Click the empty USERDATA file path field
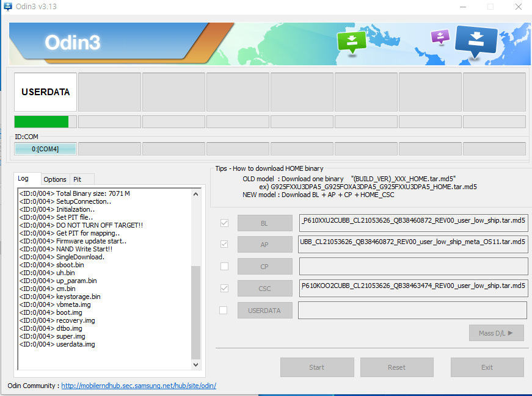 point(412,310)
